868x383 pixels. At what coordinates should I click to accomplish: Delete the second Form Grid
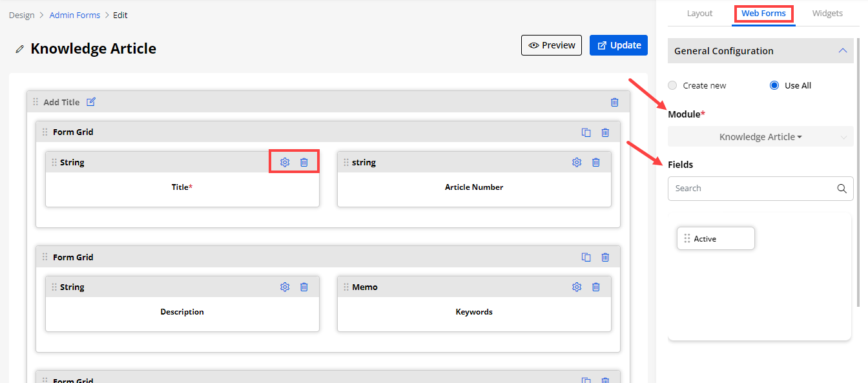coord(605,257)
